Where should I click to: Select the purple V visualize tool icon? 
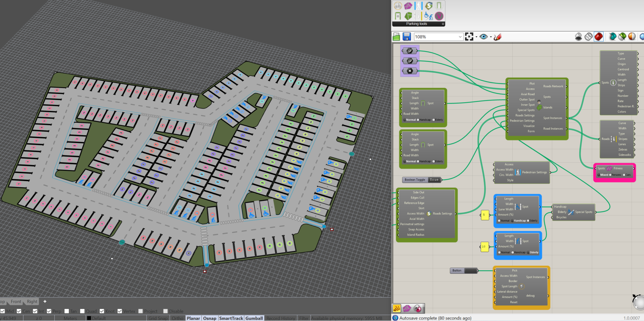click(439, 16)
